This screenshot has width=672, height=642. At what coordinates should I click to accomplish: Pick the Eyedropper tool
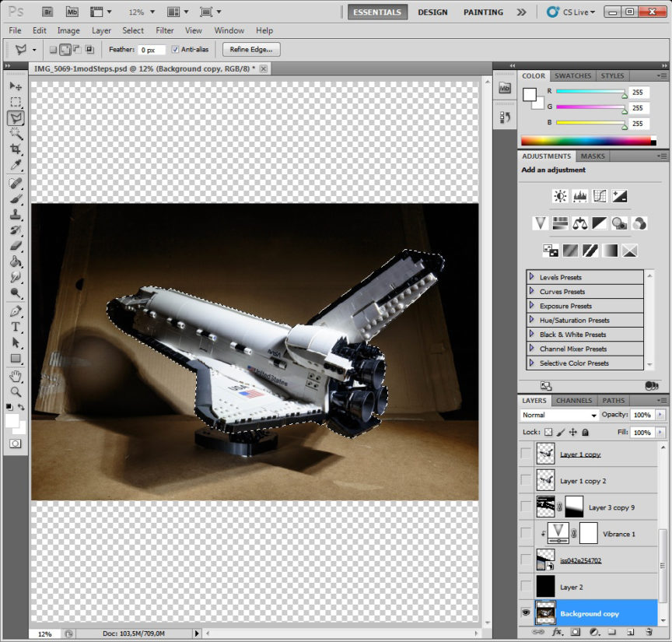pyautogui.click(x=16, y=166)
